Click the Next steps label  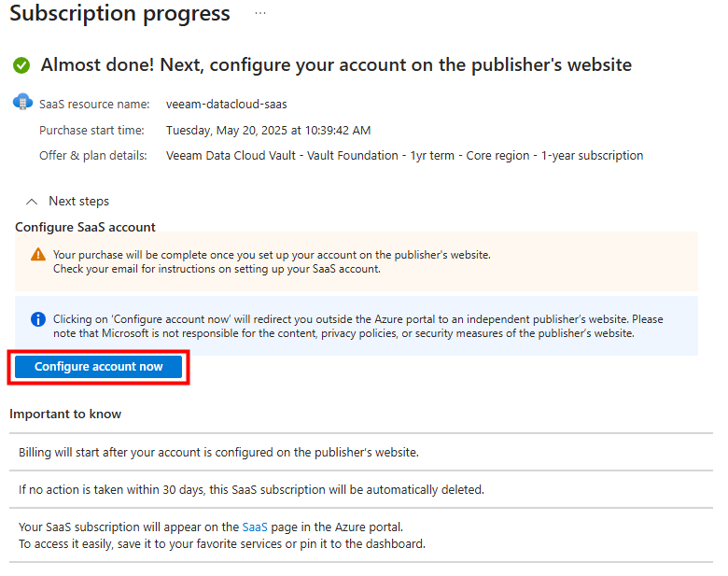pyautogui.click(x=79, y=201)
